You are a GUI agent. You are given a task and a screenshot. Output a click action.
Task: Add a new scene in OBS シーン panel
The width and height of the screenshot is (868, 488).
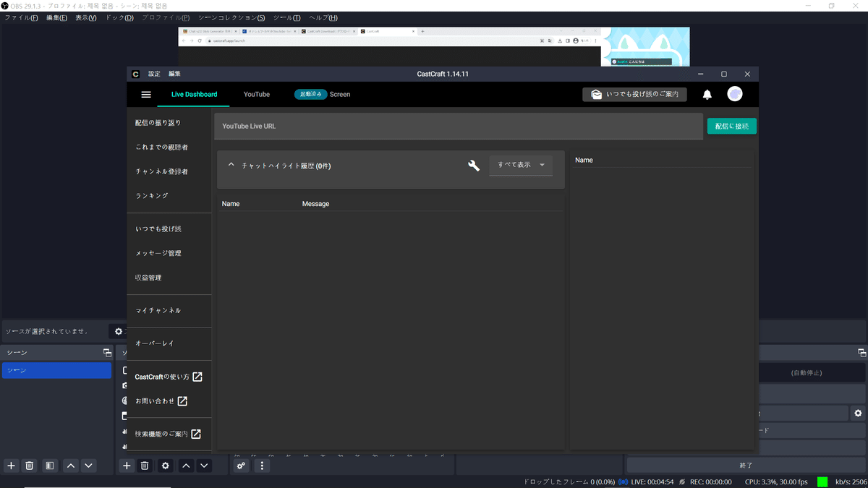tap(11, 466)
